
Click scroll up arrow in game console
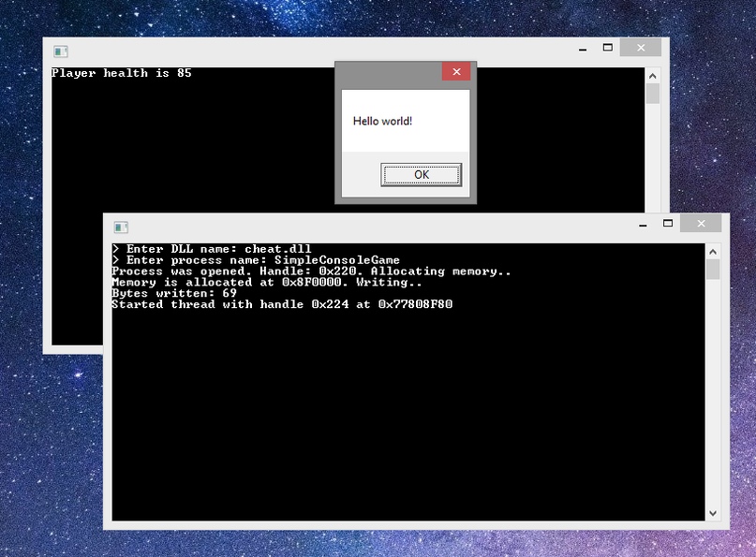pos(653,75)
